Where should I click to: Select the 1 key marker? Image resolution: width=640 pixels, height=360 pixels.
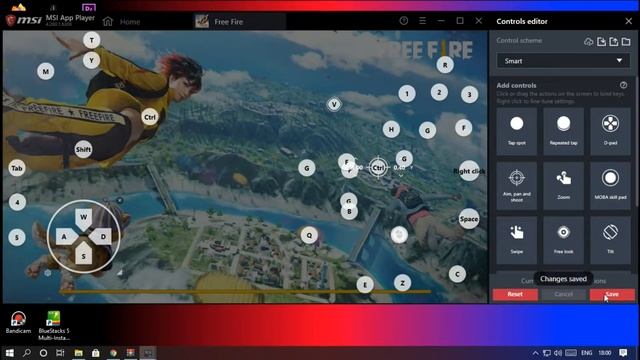(407, 94)
